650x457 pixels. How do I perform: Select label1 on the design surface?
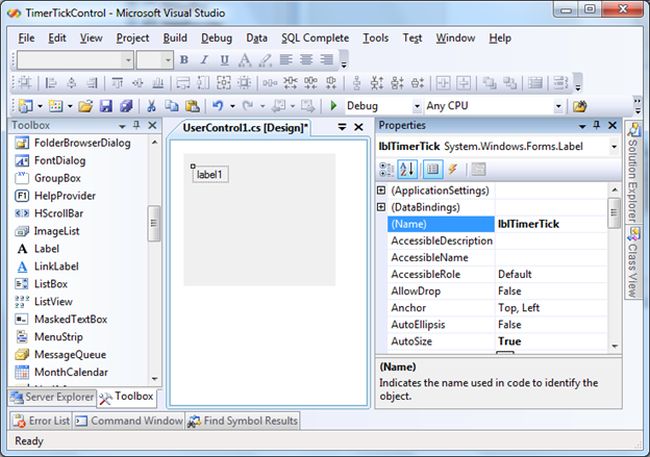(x=210, y=175)
